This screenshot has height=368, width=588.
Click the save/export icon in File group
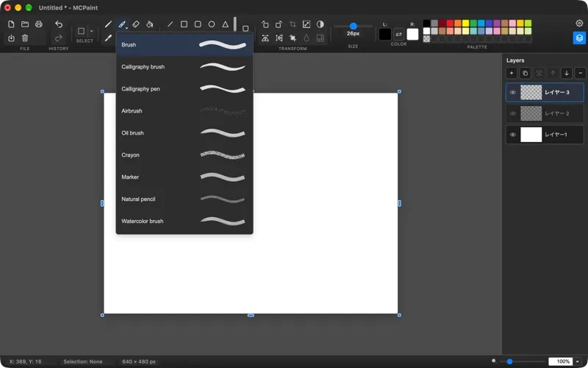click(x=11, y=38)
